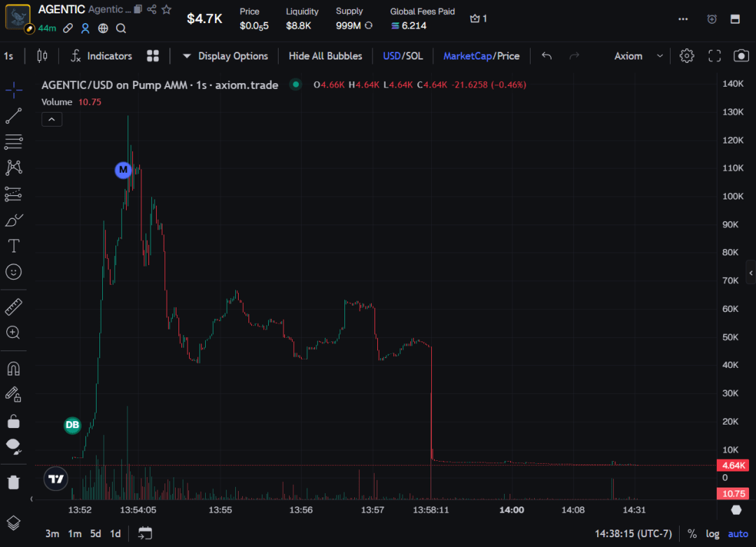Click the 4.64K current price label
Screen dimensions: 756x547
733,466
